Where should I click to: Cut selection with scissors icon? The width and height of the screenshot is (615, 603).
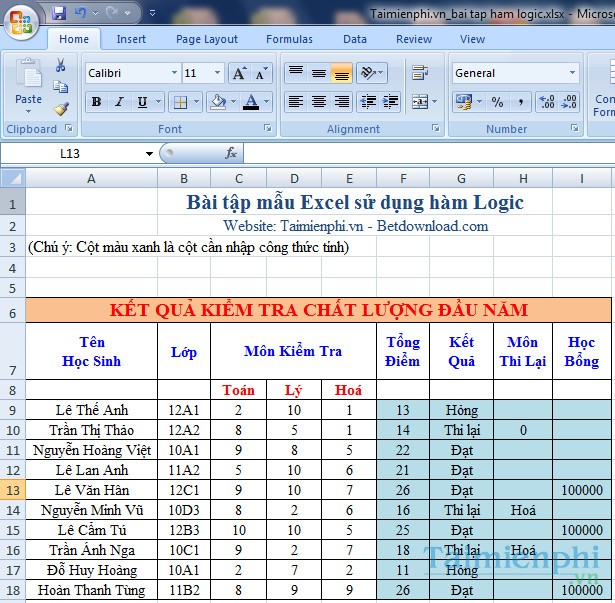(60, 65)
